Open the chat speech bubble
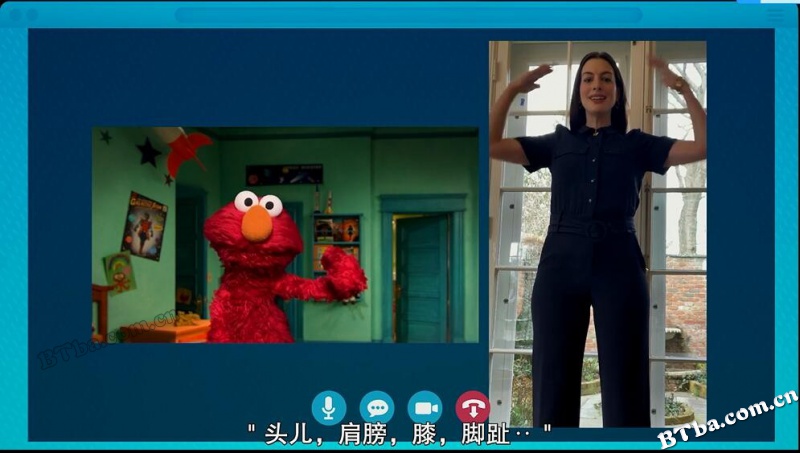The width and height of the screenshot is (800, 453). pos(377,408)
